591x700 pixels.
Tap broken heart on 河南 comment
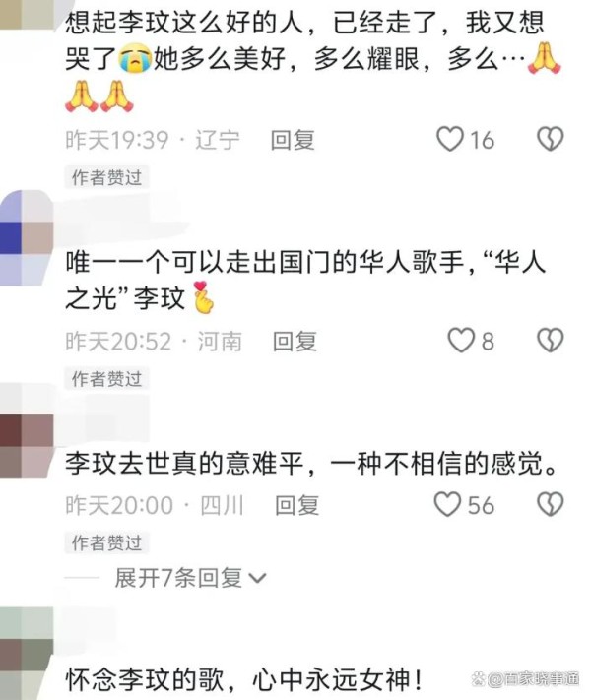(550, 341)
